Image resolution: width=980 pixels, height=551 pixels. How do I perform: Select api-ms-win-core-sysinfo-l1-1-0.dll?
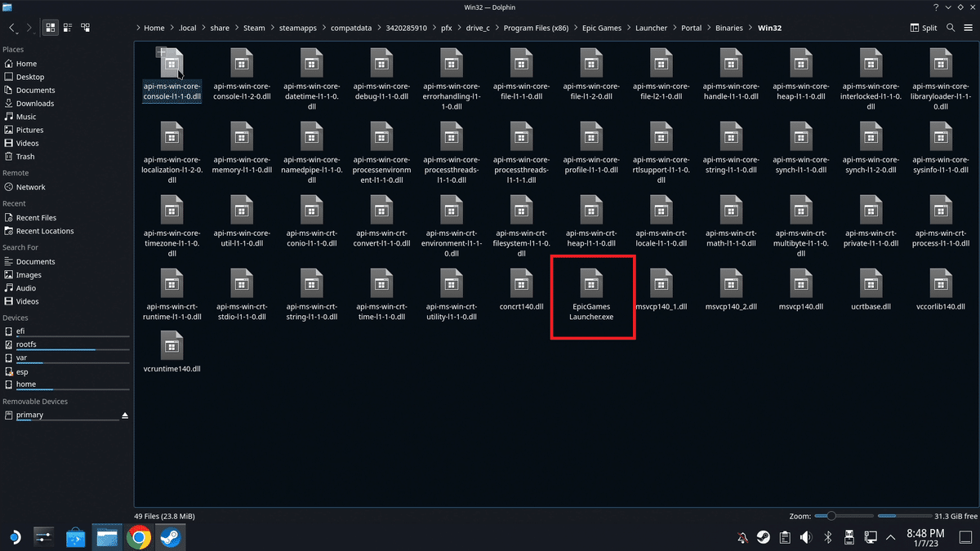coord(941,147)
